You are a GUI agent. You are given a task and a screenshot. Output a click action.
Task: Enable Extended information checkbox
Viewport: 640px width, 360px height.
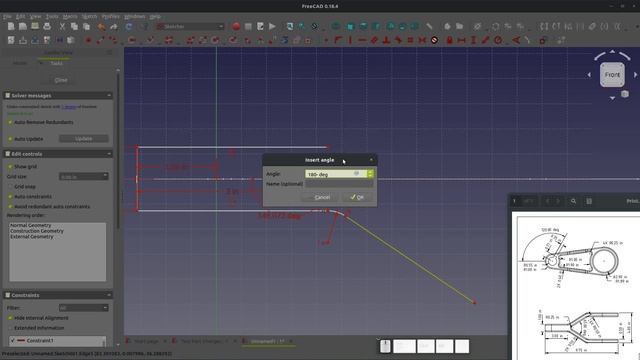(10, 328)
